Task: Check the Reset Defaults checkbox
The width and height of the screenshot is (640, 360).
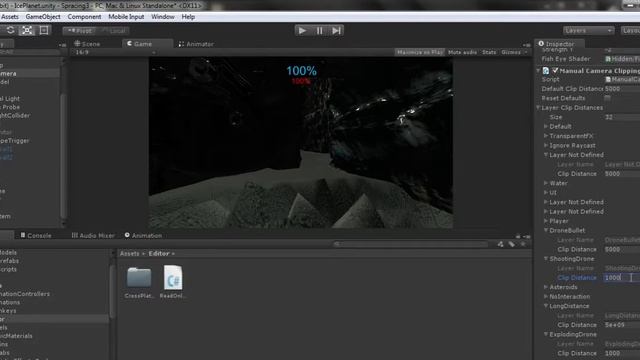Action: click(607, 98)
